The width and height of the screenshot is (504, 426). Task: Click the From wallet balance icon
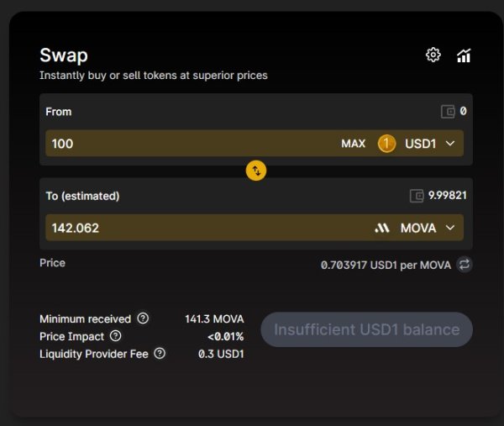(x=448, y=112)
